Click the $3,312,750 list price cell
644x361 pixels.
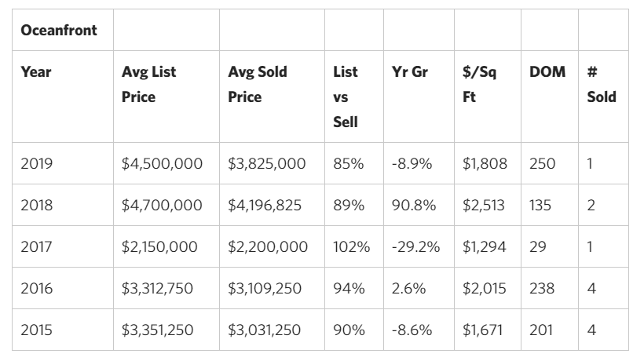pos(159,289)
